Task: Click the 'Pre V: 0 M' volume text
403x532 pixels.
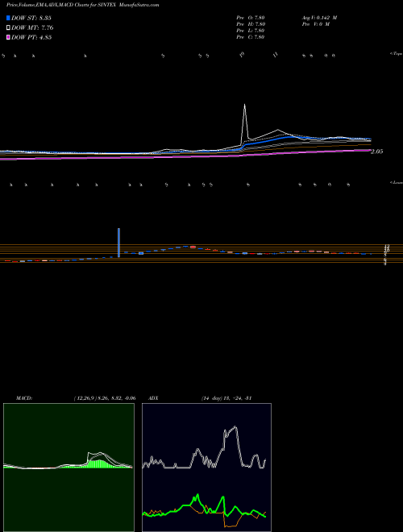Action: [316, 24]
